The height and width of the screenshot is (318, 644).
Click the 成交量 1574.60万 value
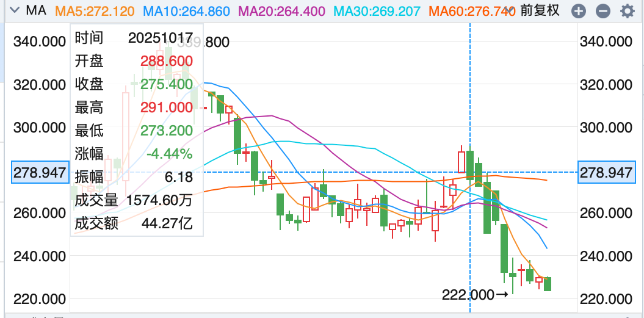pos(160,200)
